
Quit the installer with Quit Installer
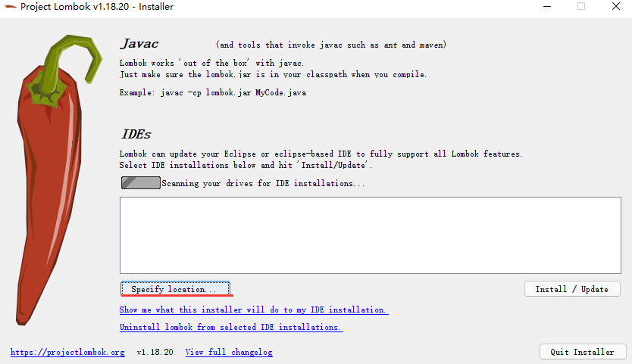pyautogui.click(x=583, y=352)
